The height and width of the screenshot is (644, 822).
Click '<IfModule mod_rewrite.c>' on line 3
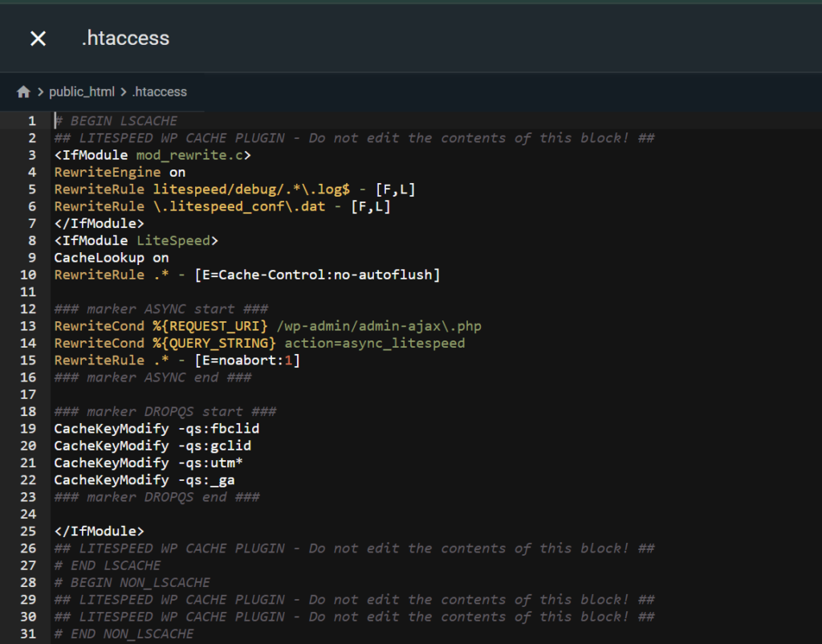153,155
